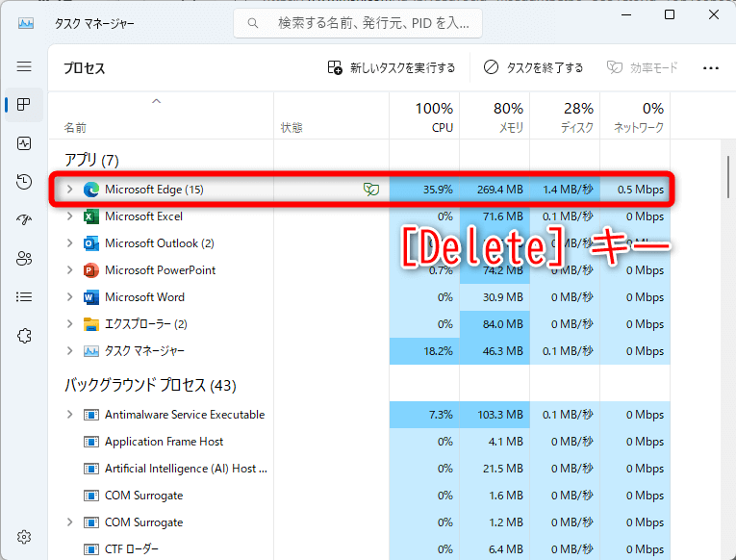Select the バックグラウンド プロセス (43) heading
736x560 pixels.
point(150,386)
